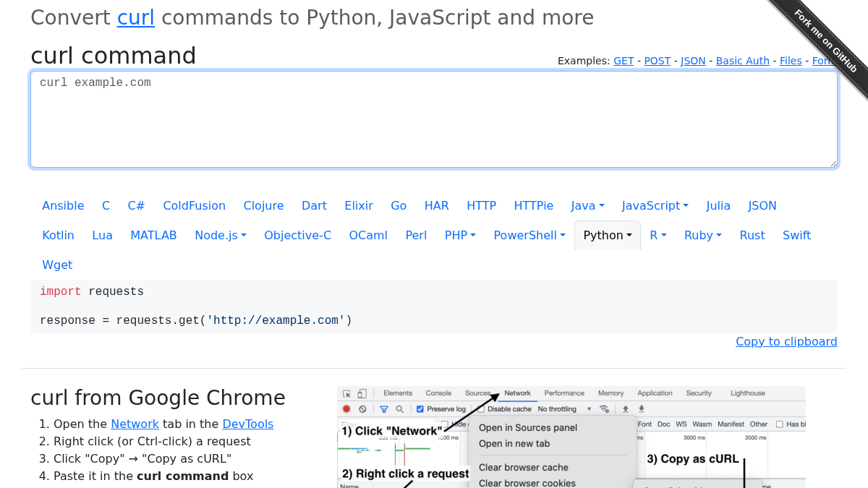Open the DevTools link
Image resolution: width=868 pixels, height=488 pixels.
coord(248,424)
